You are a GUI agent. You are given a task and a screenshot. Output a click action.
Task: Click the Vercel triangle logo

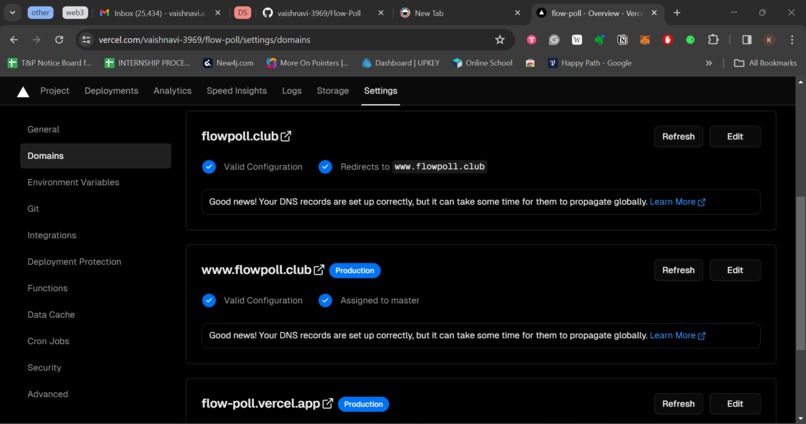[x=23, y=92]
